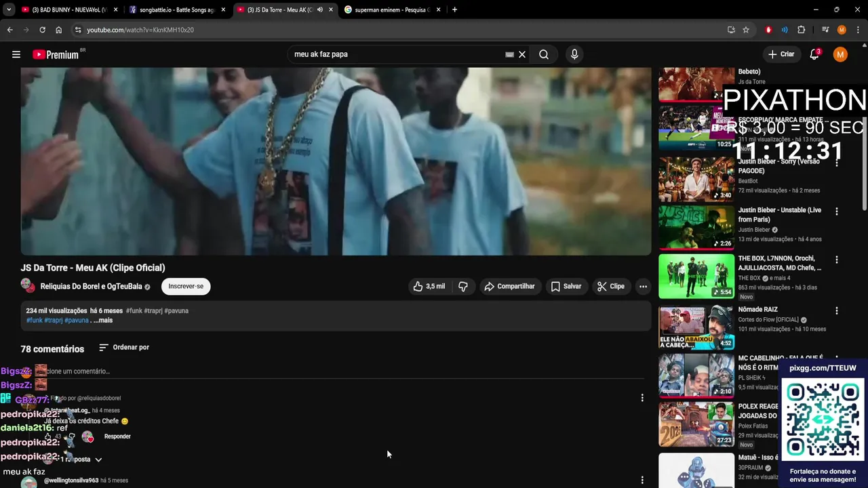Image resolution: width=868 pixels, height=488 pixels.
Task: Open Chrome profile avatar
Action: pos(842,30)
